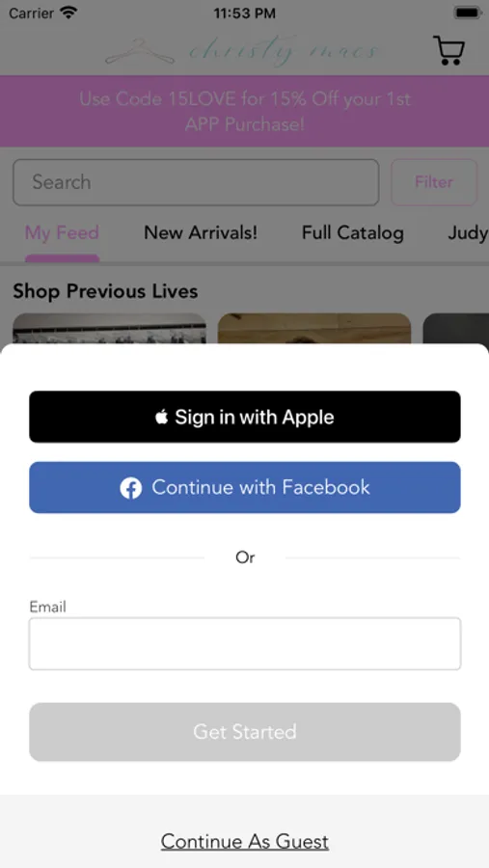489x868 pixels.
Task: Tap the Apple logo on sign-in button
Action: (162, 417)
